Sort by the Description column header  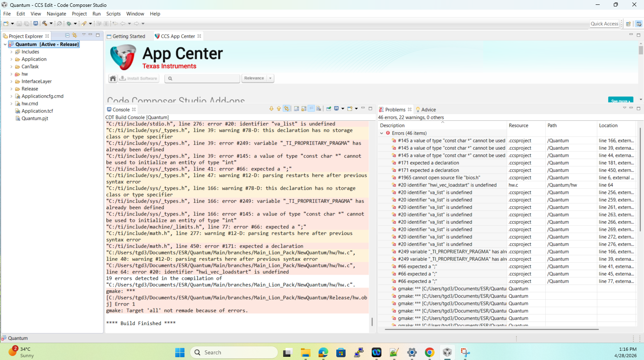[x=442, y=125]
